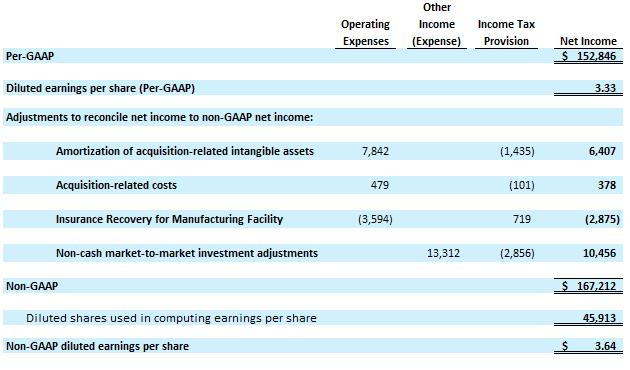The height and width of the screenshot is (370, 630).
Task: Select the acquisition-related costs value 479
Action: tap(380, 185)
